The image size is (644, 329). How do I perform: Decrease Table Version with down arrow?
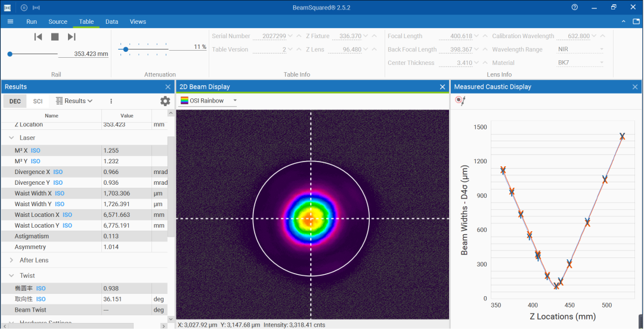point(290,49)
